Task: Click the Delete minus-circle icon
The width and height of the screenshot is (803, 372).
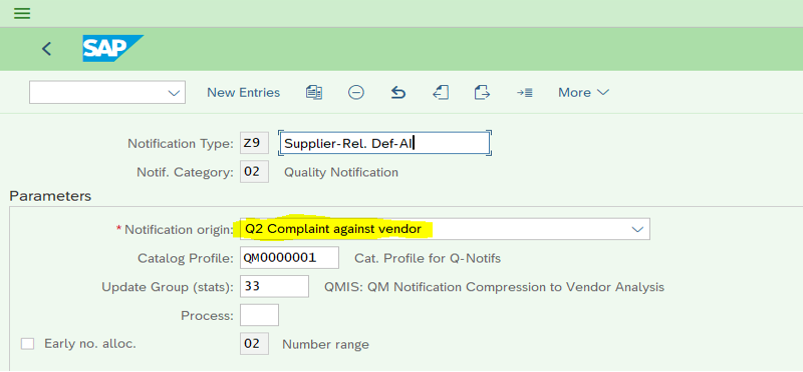Action: (x=356, y=93)
